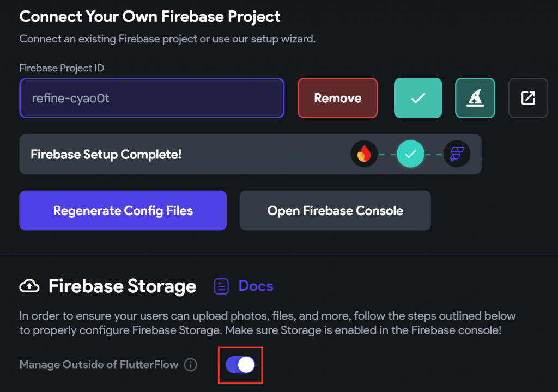Open the Firebase Storage Docs link

pos(256,286)
